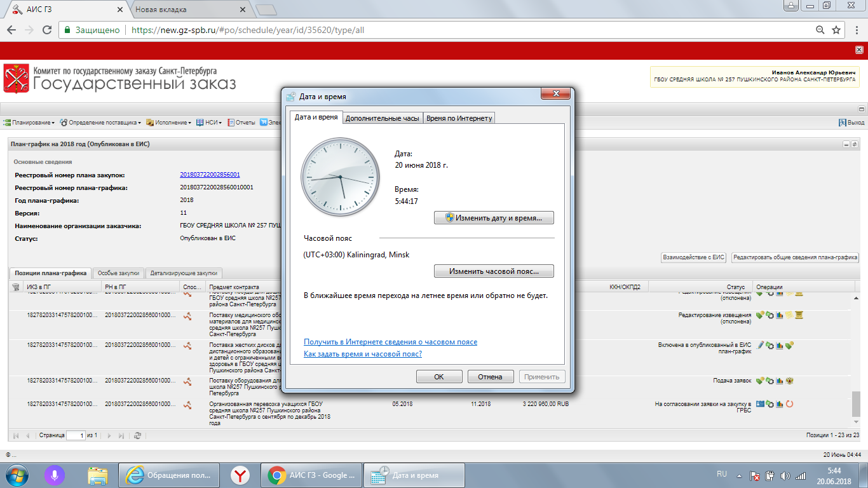Open the Определение поставщика dropdown menu

[x=102, y=123]
